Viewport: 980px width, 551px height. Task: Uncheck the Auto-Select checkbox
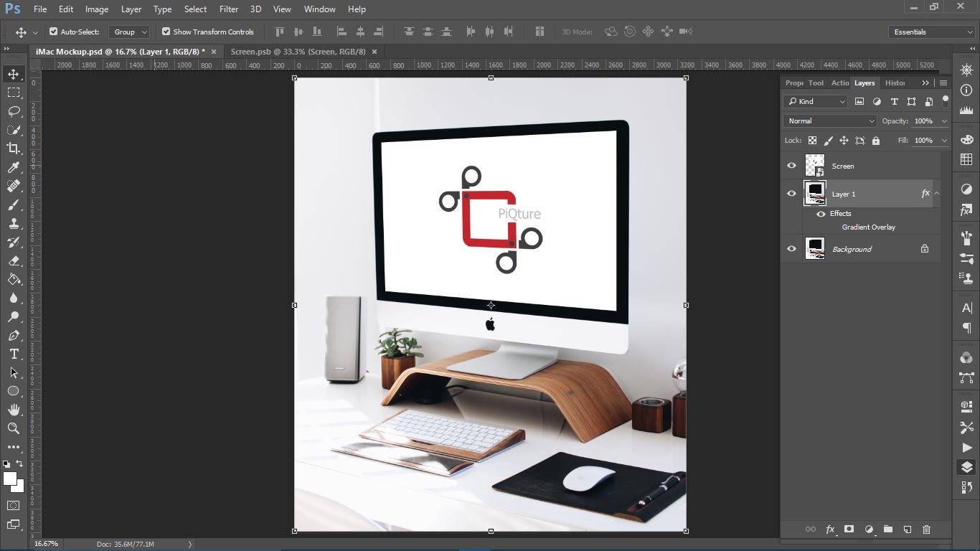(x=54, y=32)
